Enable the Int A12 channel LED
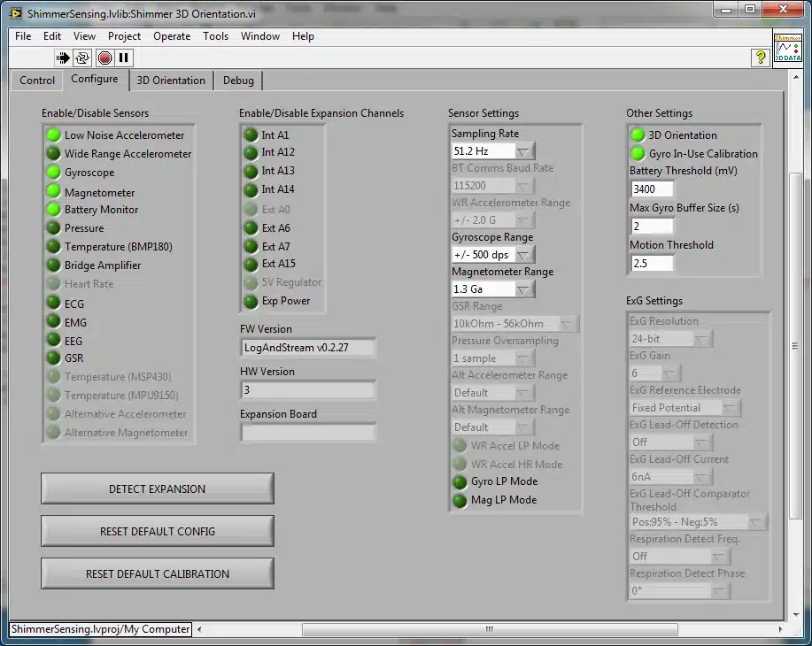 click(x=251, y=153)
